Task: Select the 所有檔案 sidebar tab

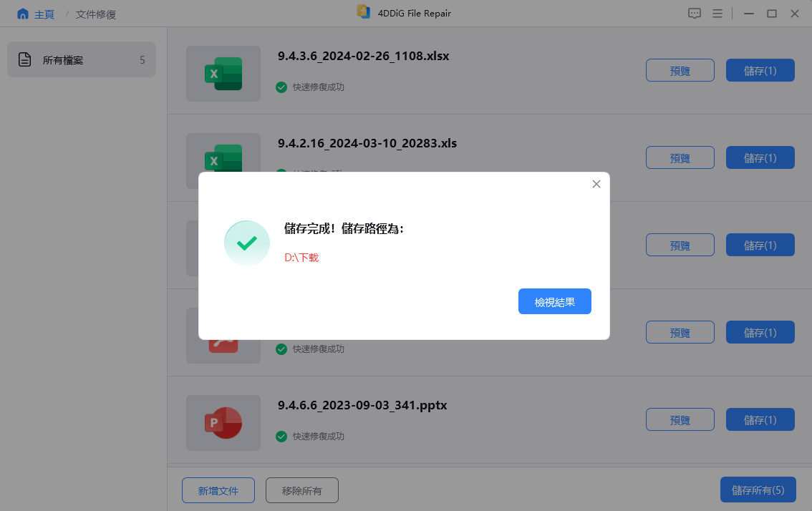Action: coord(82,59)
